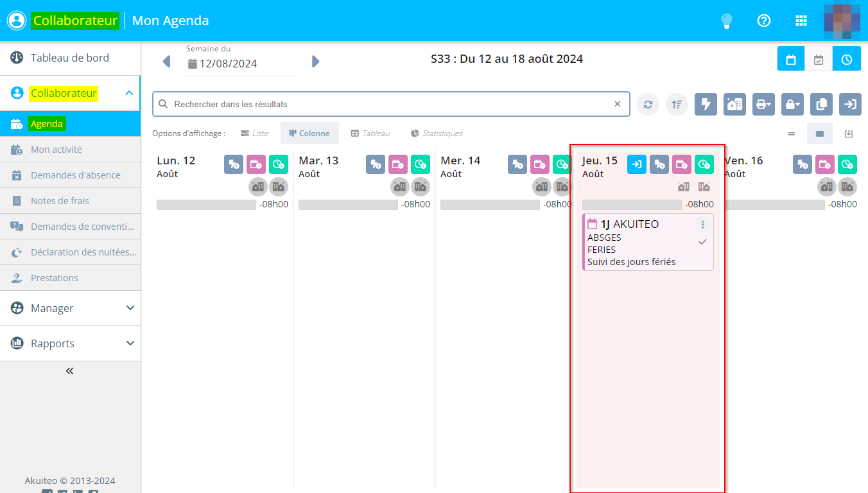Switch to calendar view toggle at top right
Screen dimensions: 868x493
(791, 59)
